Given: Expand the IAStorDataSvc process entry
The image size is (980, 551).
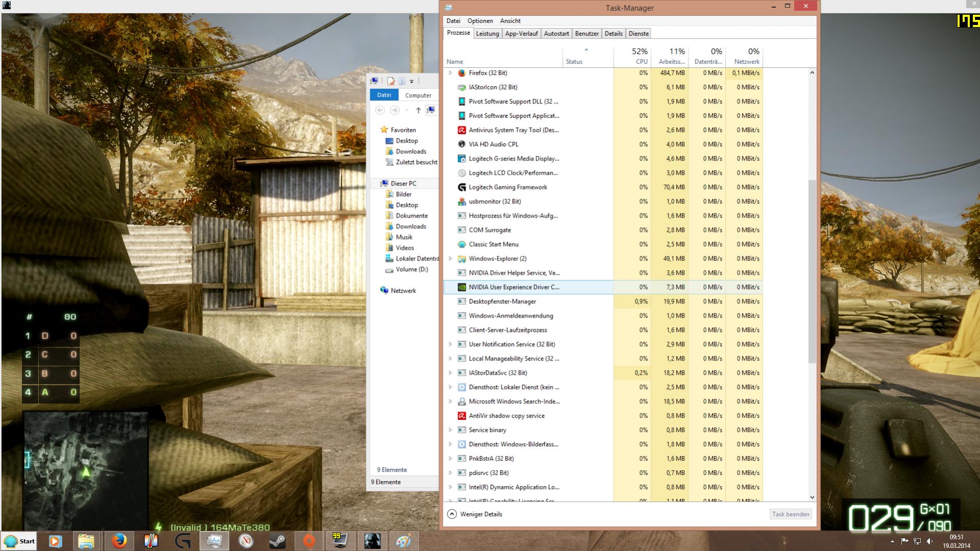Looking at the screenshot, I should (450, 373).
